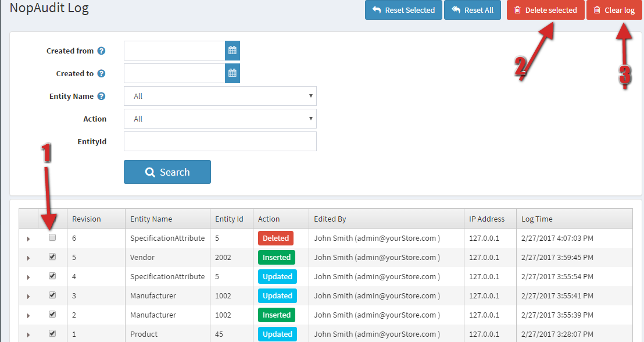Sort by Log Time column header

coord(537,219)
